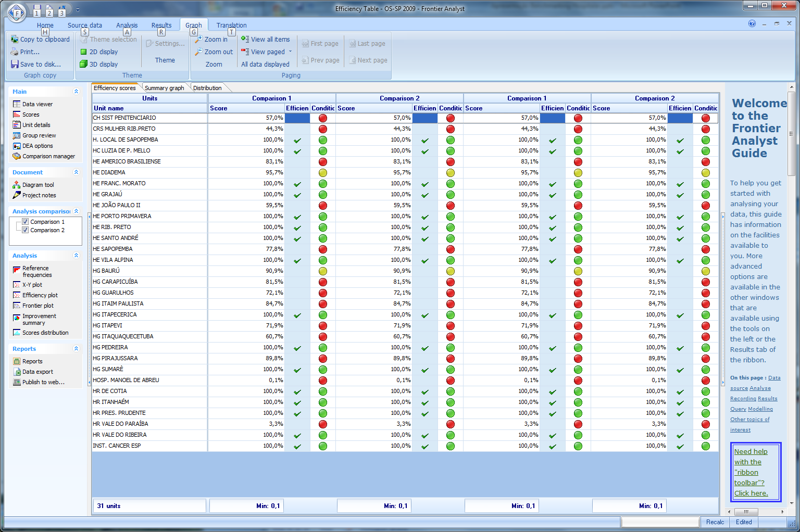Click the Units column header
The width and height of the screenshot is (800, 532).
pos(149,98)
